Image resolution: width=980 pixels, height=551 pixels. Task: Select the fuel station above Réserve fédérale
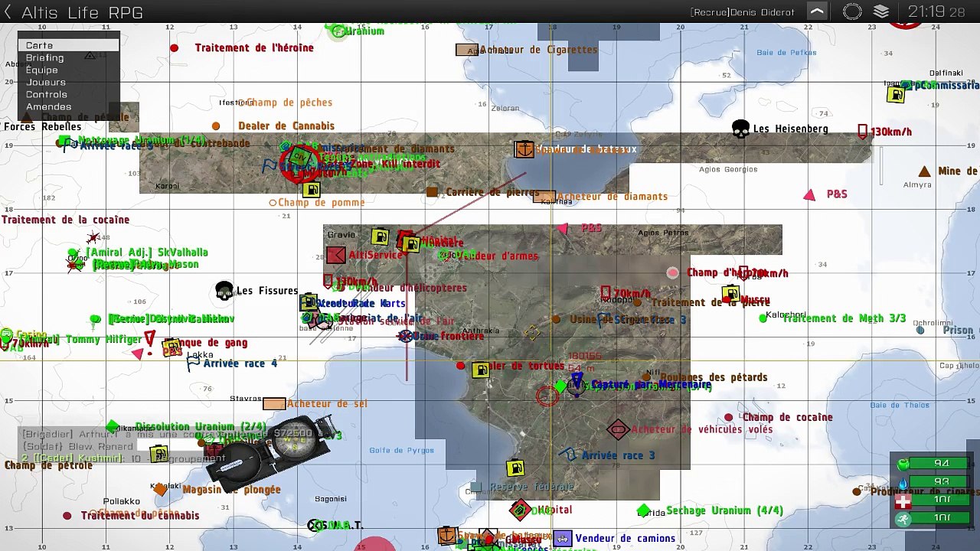(x=515, y=468)
